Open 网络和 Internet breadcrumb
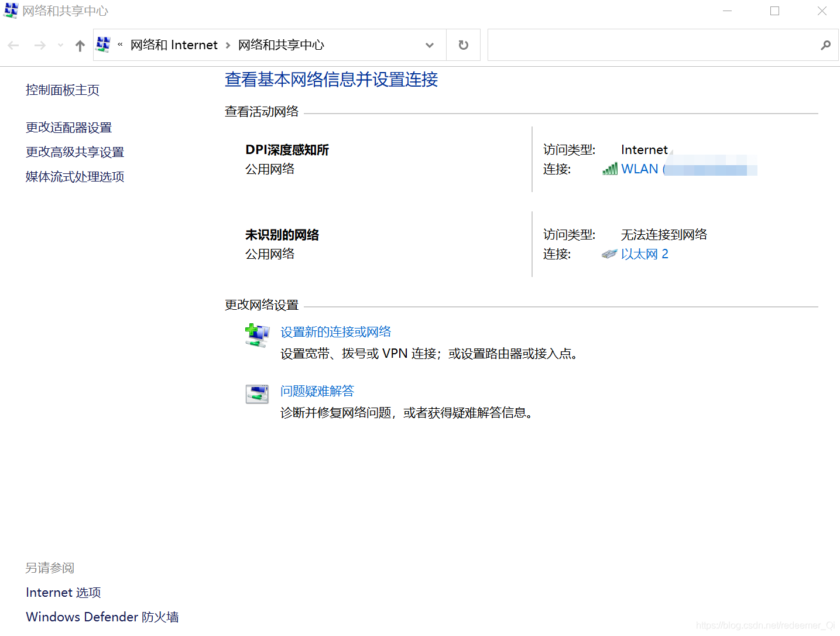This screenshot has width=840, height=636. coord(174,45)
